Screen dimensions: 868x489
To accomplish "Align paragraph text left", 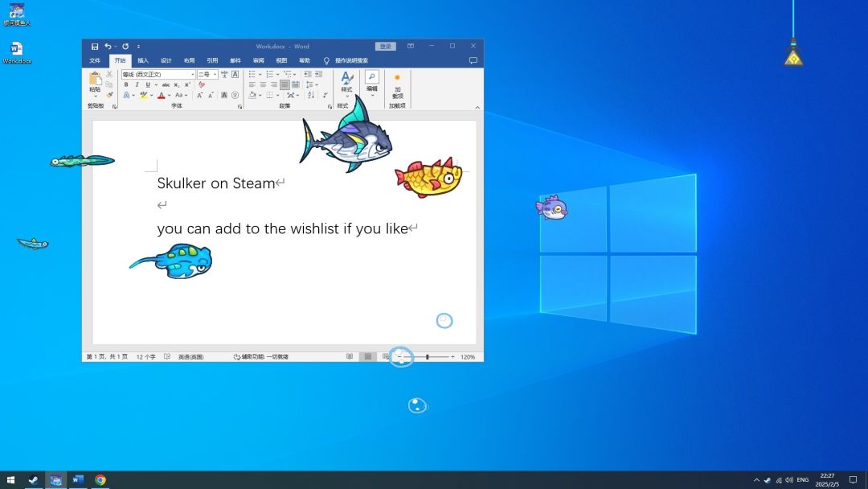I will pos(252,84).
